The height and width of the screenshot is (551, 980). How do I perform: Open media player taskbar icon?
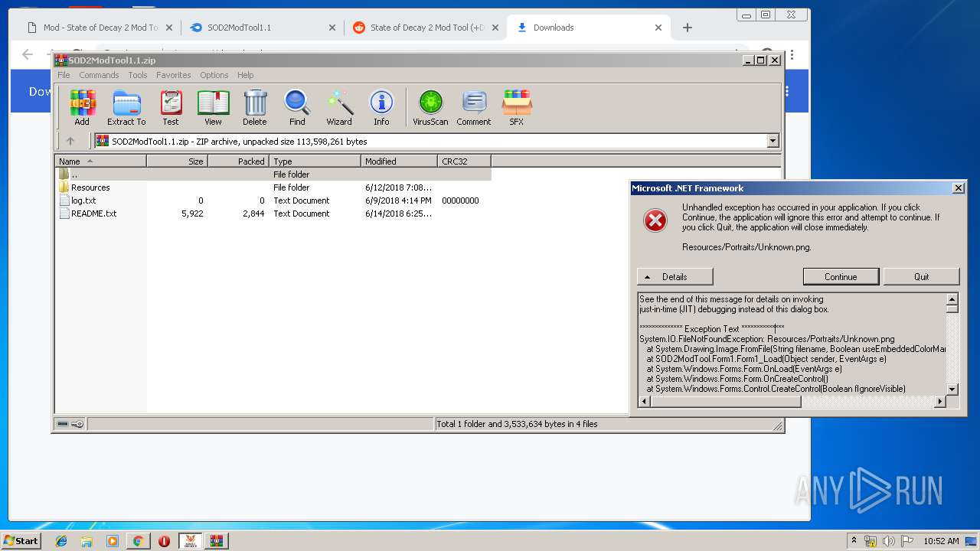pos(113,541)
